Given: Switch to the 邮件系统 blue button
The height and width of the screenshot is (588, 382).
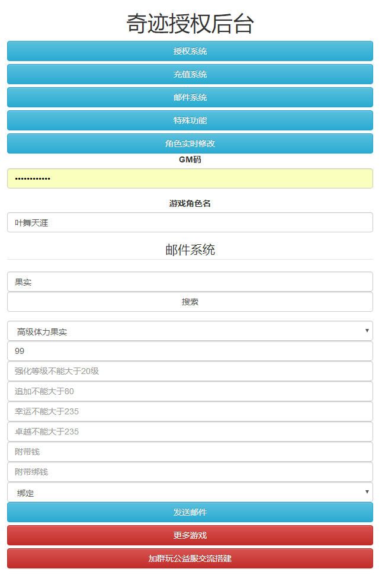Looking at the screenshot, I should [190, 97].
